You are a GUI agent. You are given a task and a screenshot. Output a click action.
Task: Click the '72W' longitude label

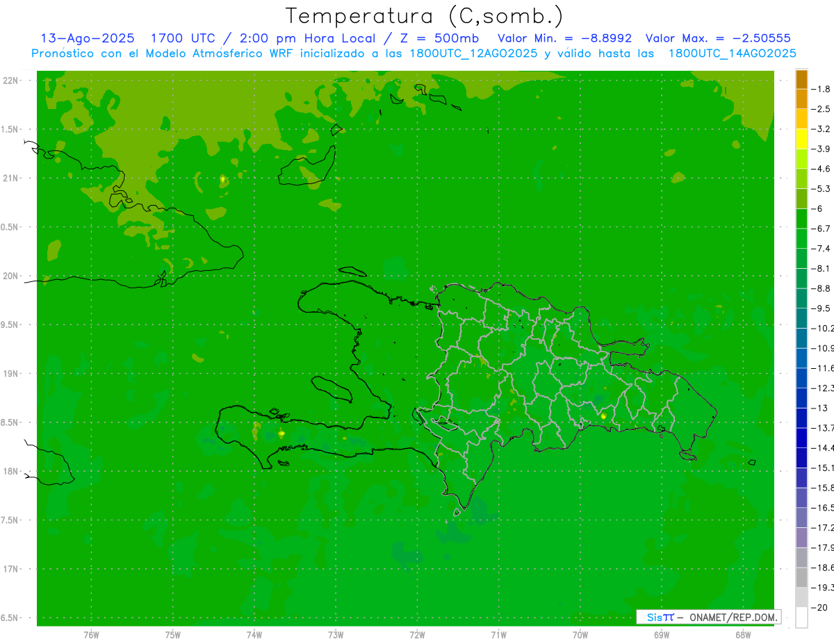tap(417, 635)
